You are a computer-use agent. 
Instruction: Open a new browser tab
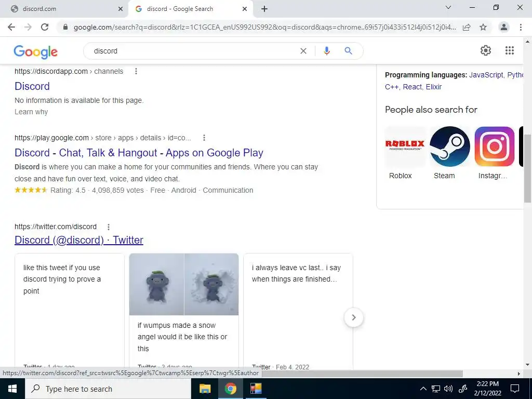pos(264,9)
